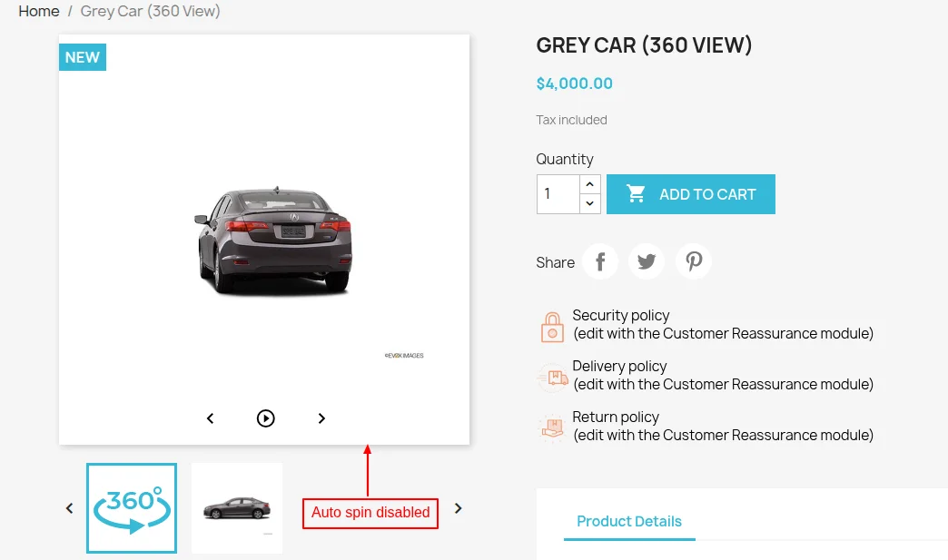Image resolution: width=948 pixels, height=560 pixels.
Task: Share product on Twitter
Action: click(x=647, y=261)
